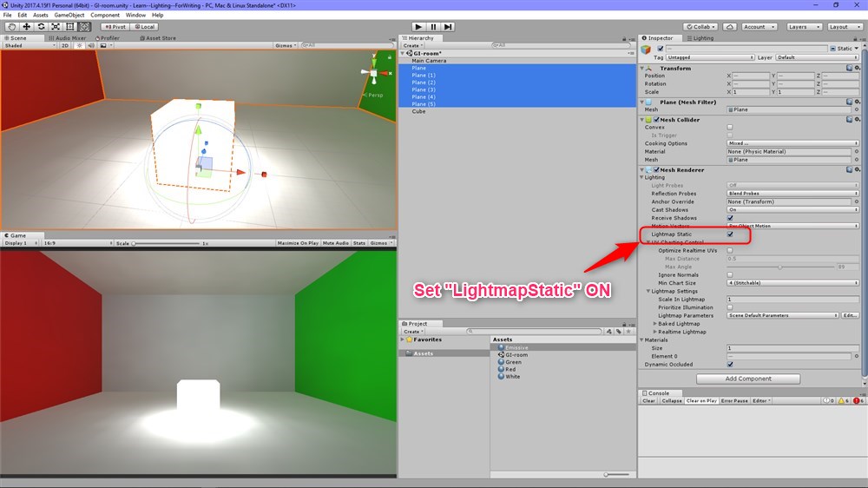Open Physic Material object picker circle

pos(857,151)
